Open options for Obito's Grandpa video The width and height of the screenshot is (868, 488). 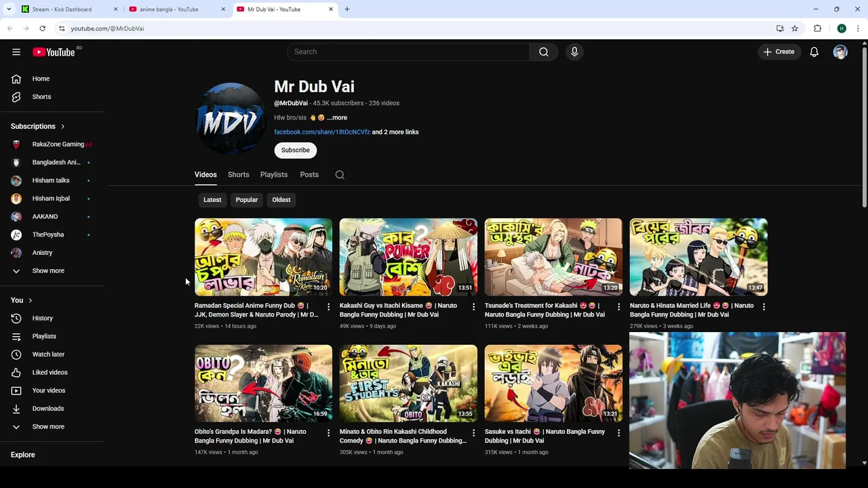click(328, 432)
